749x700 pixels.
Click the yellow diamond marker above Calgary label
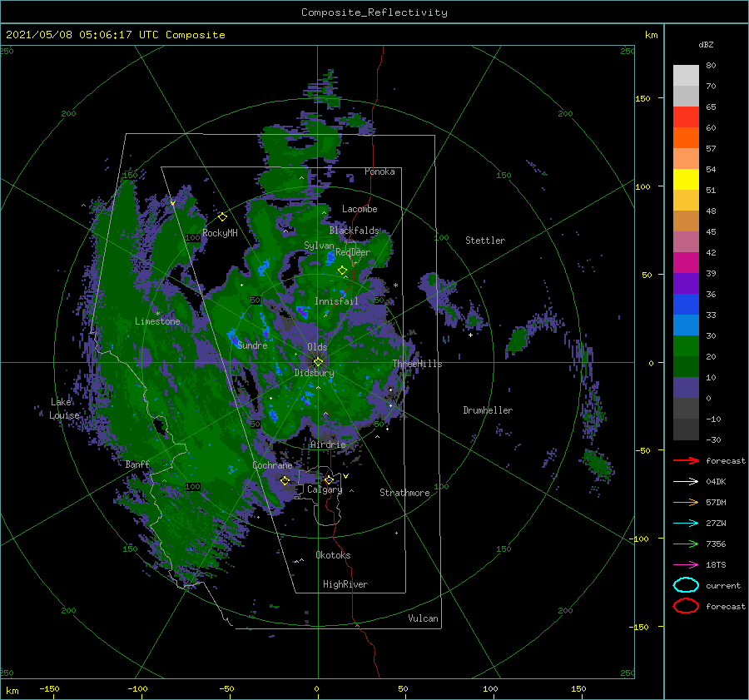tap(329, 479)
